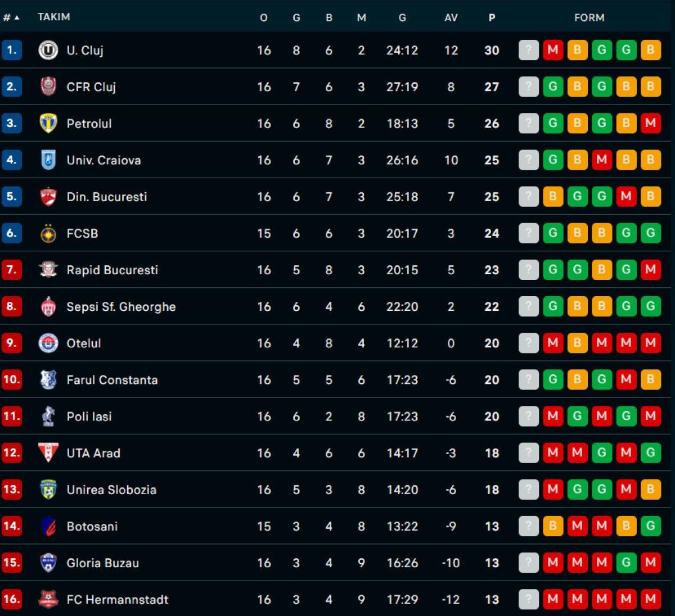Click the UTA Arad shield icon
Screen dimensions: 675x616
48,453
